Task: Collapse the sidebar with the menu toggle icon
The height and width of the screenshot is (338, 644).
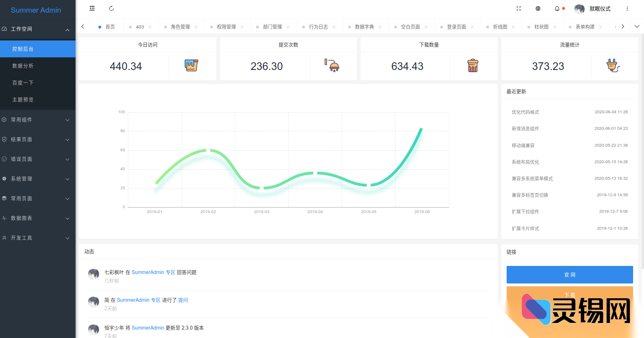Action: [92, 8]
